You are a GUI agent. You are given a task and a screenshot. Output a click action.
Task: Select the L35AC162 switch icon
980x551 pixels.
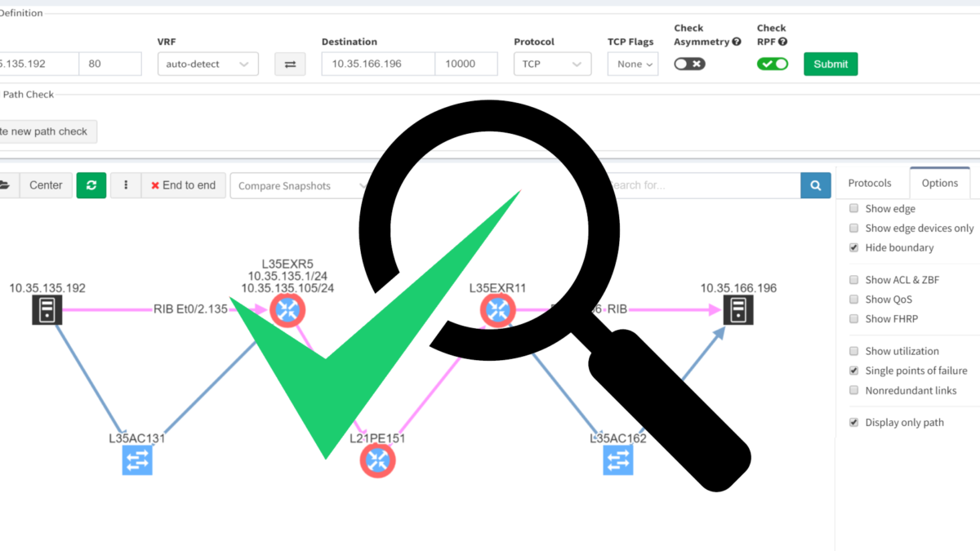click(618, 460)
